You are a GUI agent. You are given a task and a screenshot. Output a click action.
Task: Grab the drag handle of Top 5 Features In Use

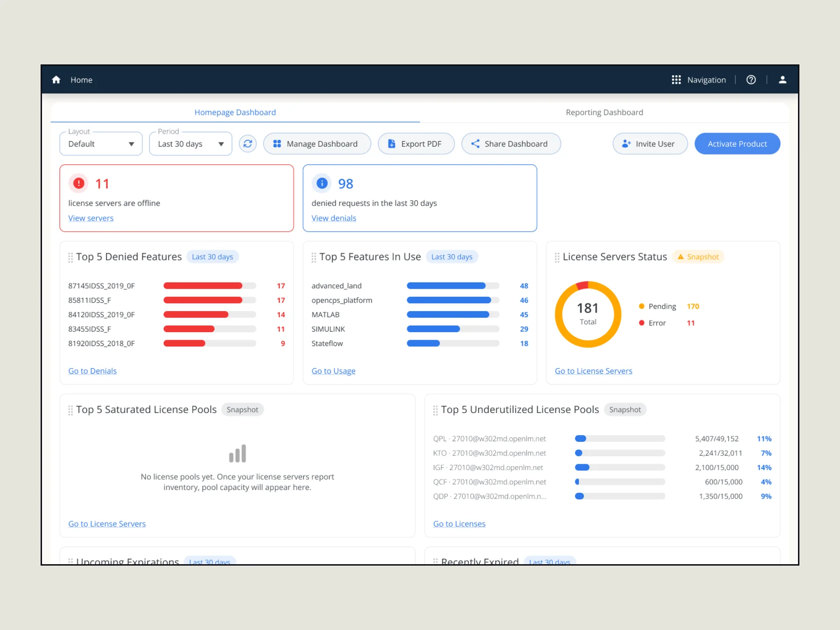tap(314, 258)
